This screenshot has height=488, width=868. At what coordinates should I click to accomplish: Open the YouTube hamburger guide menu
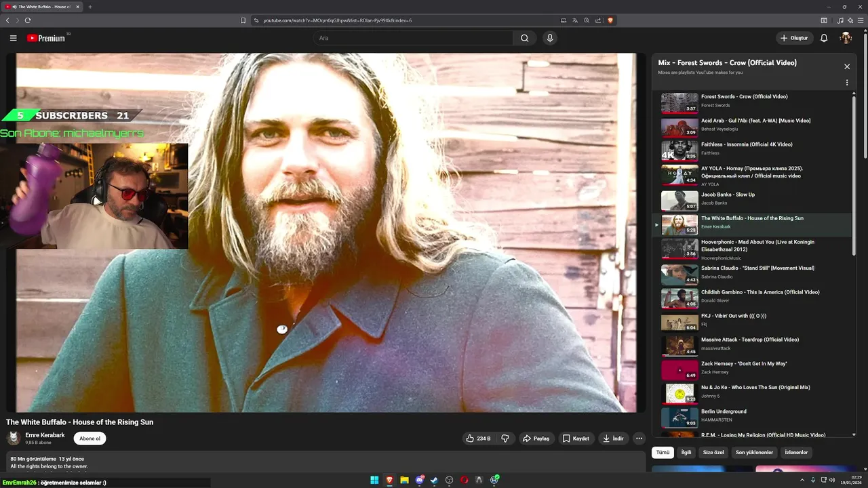click(13, 38)
